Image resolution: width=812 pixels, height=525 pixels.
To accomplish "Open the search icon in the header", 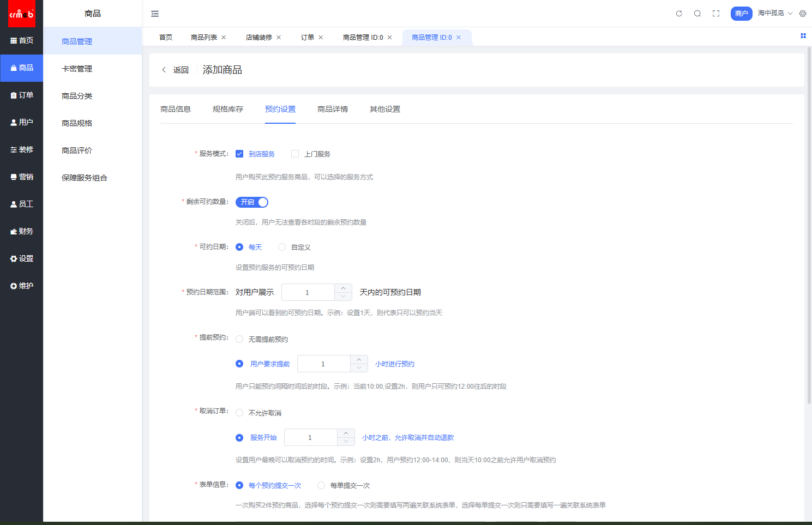I will (x=697, y=13).
